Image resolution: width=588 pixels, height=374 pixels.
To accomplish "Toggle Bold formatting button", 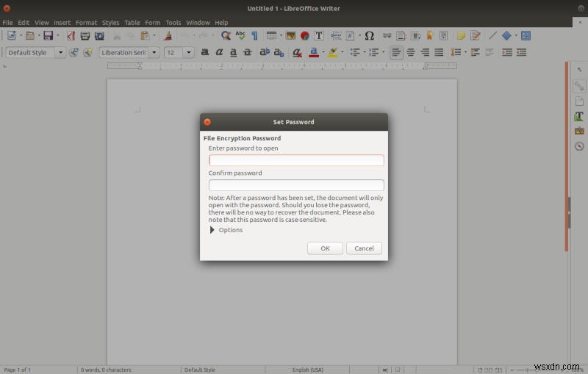I will pyautogui.click(x=205, y=52).
